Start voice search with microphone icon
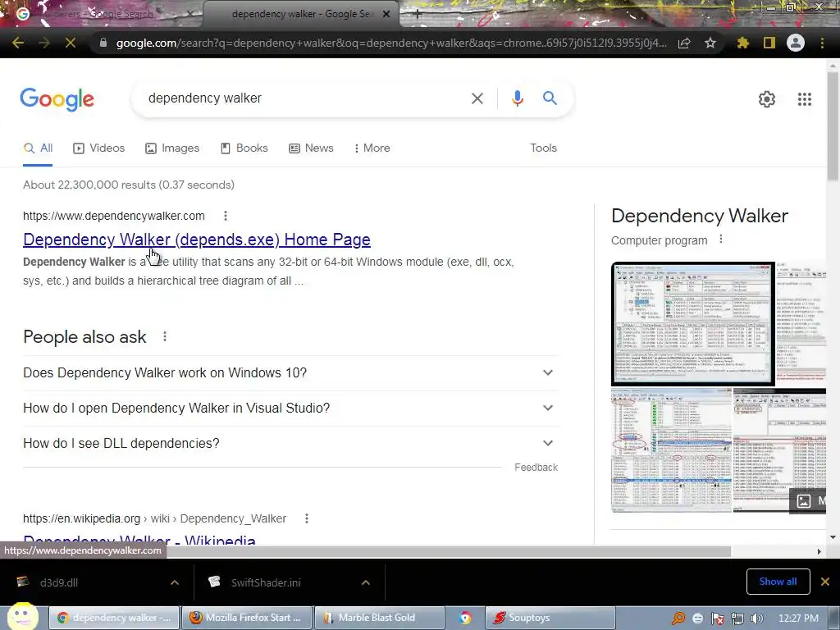This screenshot has width=840, height=630. (x=517, y=98)
